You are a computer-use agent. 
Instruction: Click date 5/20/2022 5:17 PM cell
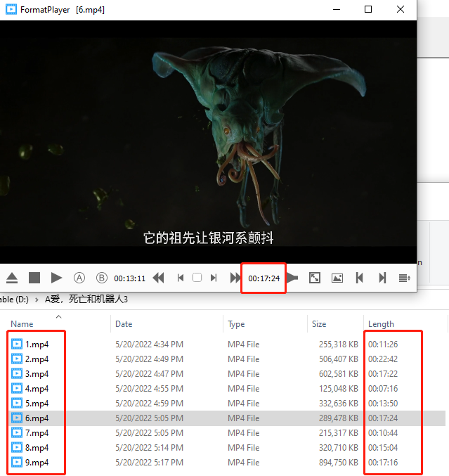pyautogui.click(x=149, y=463)
